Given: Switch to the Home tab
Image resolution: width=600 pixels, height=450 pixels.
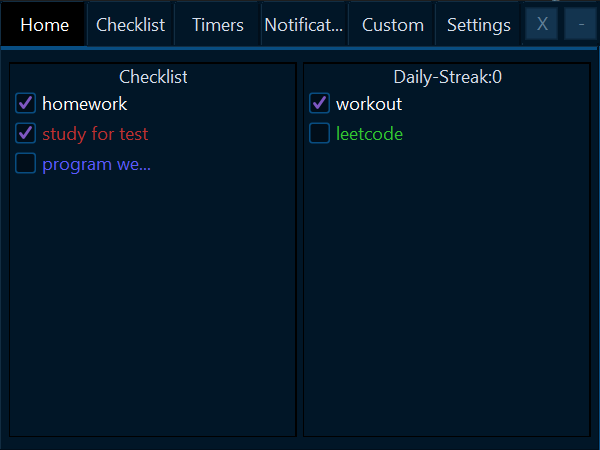Looking at the screenshot, I should pyautogui.click(x=44, y=25).
